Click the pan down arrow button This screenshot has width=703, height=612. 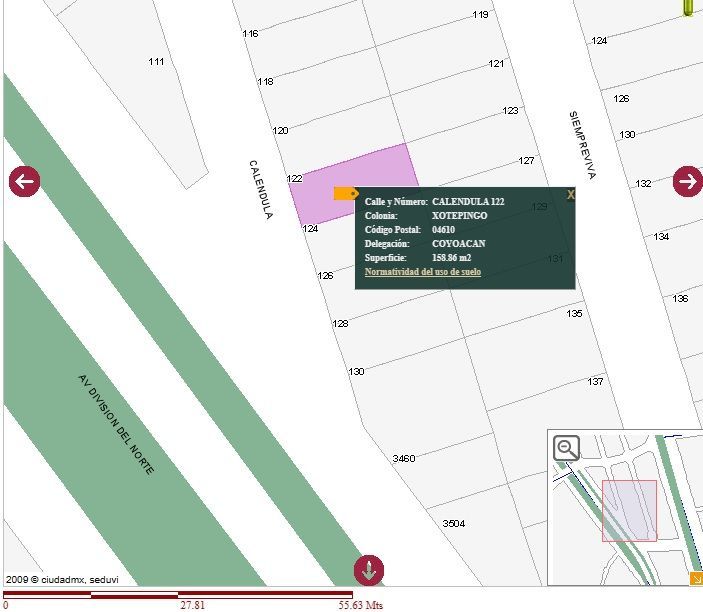[369, 570]
